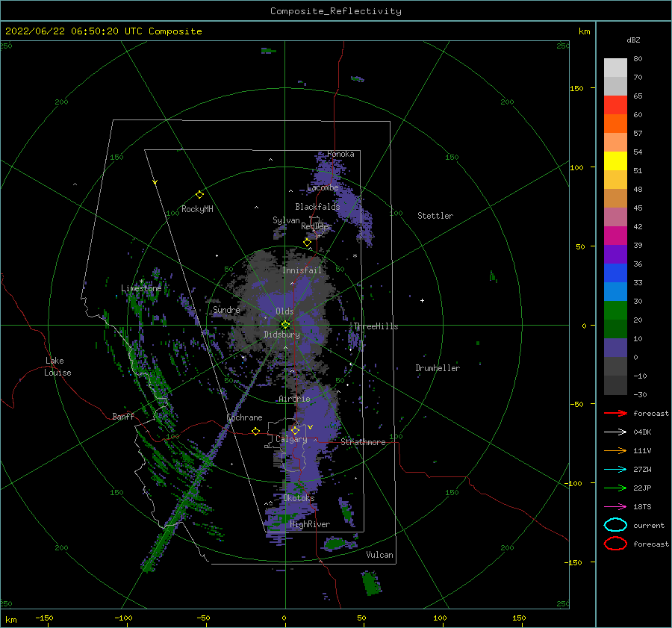Click the red forecast arrow in legend
The height and width of the screenshot is (628, 672).
(615, 413)
